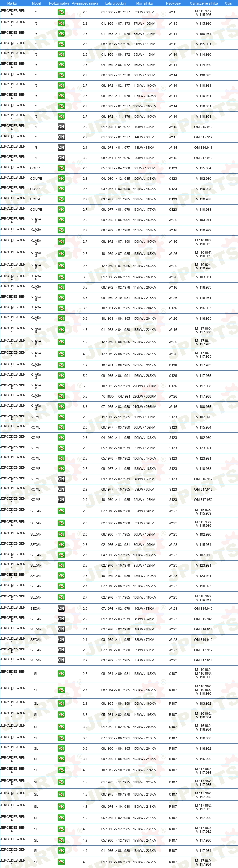Click the Rodzaj paliwa column header
238x868 pixels.
[x=59, y=3]
